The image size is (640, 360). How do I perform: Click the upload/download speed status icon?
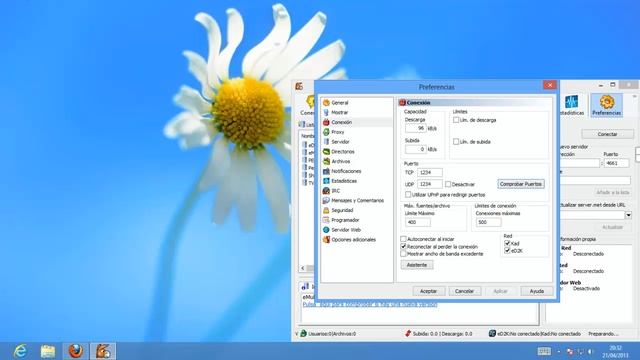(408, 334)
